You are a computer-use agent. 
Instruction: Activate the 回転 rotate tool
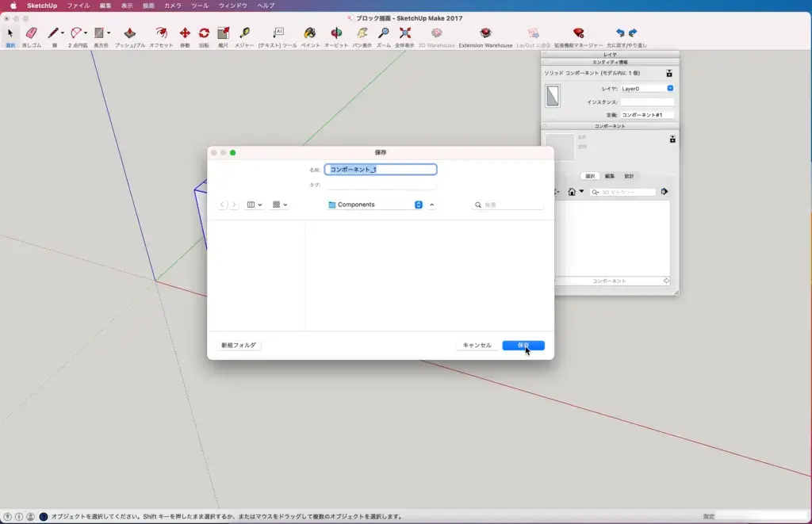click(x=204, y=33)
